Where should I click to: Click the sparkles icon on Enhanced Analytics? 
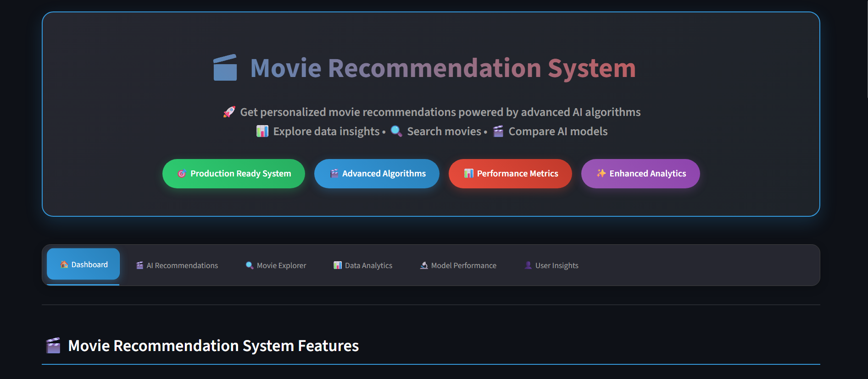[601, 173]
